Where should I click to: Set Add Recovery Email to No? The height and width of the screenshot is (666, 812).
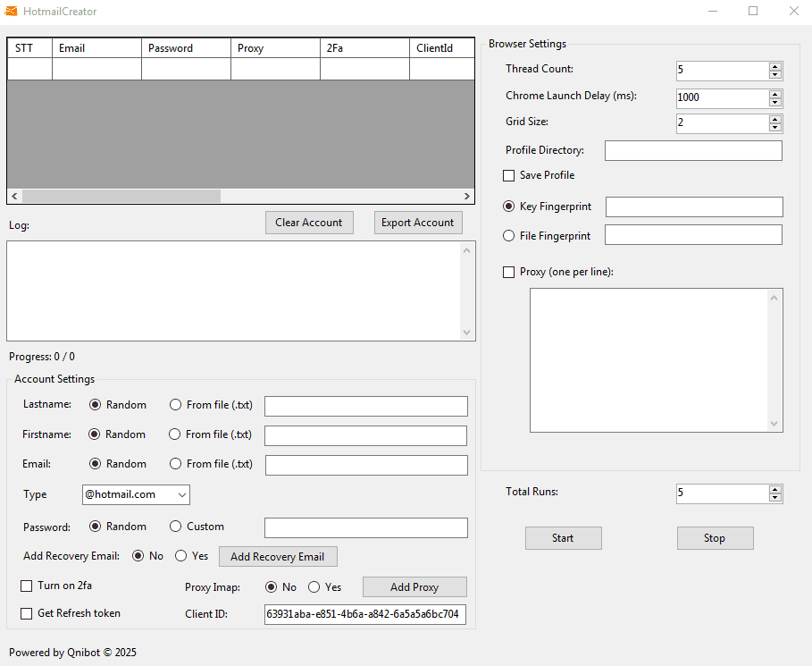click(x=138, y=556)
